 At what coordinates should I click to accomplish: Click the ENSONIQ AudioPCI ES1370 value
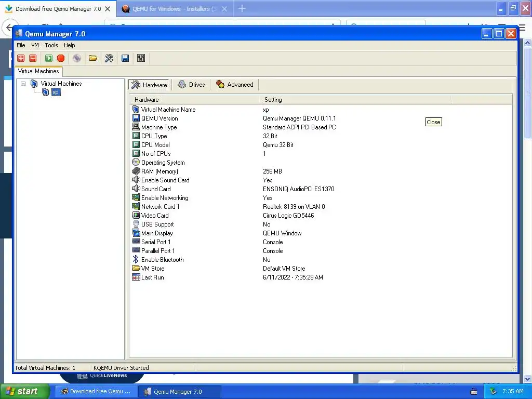pos(299,189)
